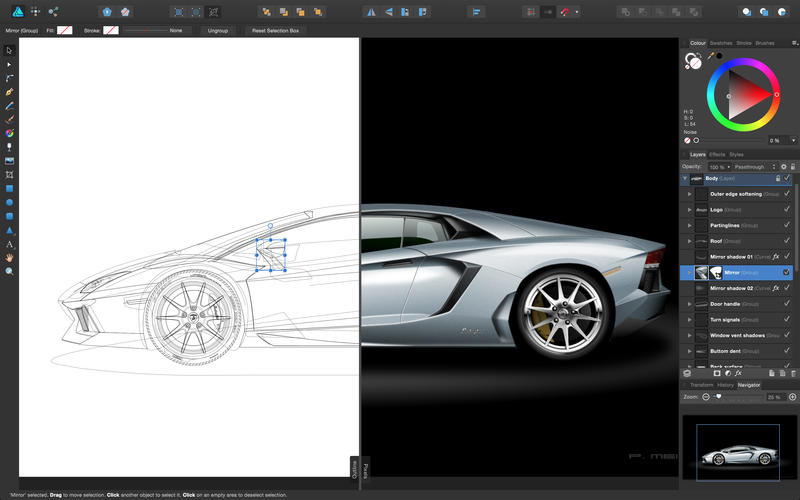Click zoom out minus button in Navigator
Screen dimensions: 800x500
pyautogui.click(x=706, y=397)
